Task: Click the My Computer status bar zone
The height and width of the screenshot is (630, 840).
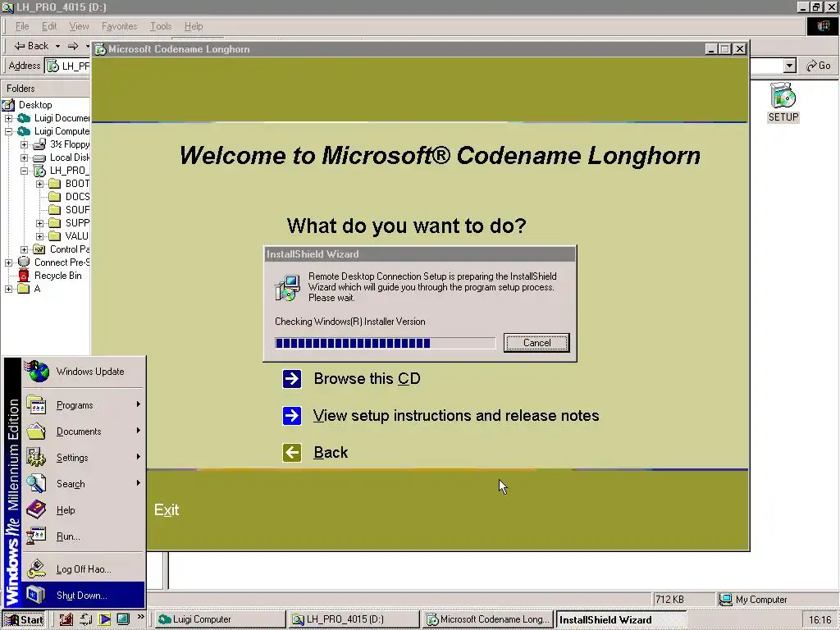Action: click(776, 600)
